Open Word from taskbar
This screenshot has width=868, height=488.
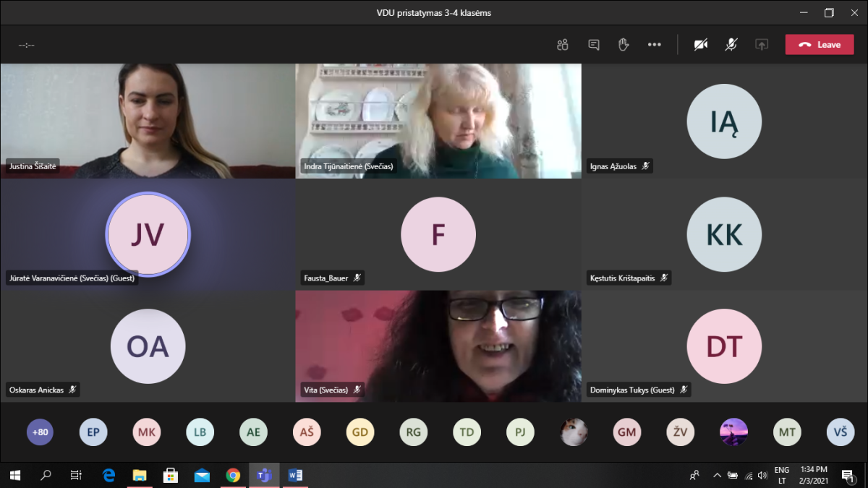[x=295, y=475]
